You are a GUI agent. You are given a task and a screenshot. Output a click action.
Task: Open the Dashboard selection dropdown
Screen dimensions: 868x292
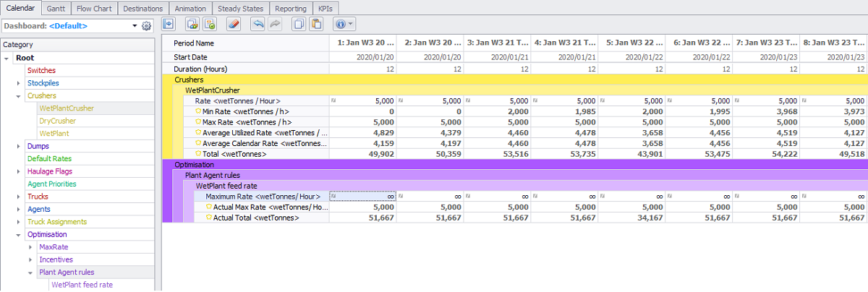pos(135,26)
